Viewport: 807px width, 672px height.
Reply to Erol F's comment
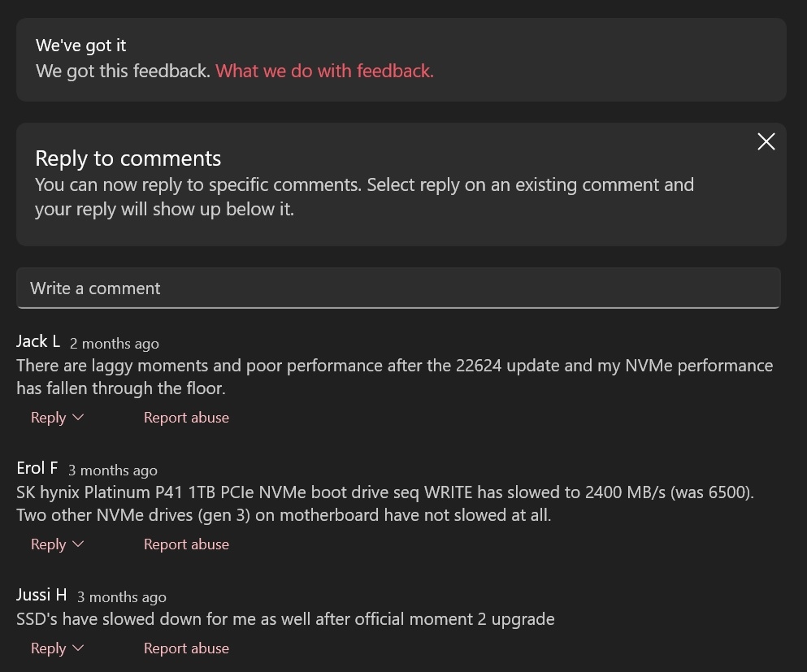[x=48, y=544]
